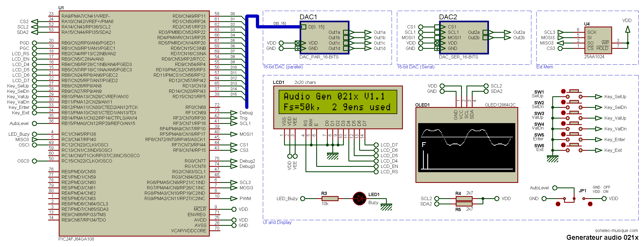Image resolution: width=644 pixels, height=247 pixels.
Task: Select the 'Ext Mem' caption
Action: [544, 67]
